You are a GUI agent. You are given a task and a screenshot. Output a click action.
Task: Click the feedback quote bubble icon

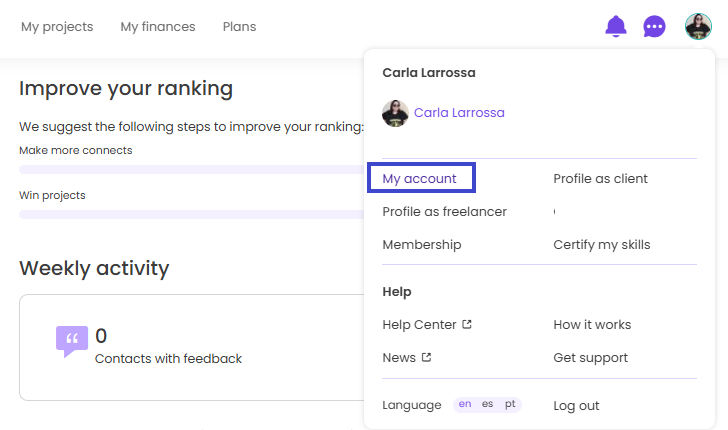pyautogui.click(x=72, y=341)
